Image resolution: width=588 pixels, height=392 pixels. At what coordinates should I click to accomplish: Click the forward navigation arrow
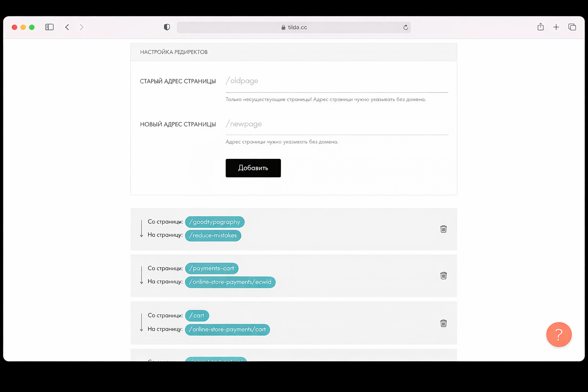82,27
